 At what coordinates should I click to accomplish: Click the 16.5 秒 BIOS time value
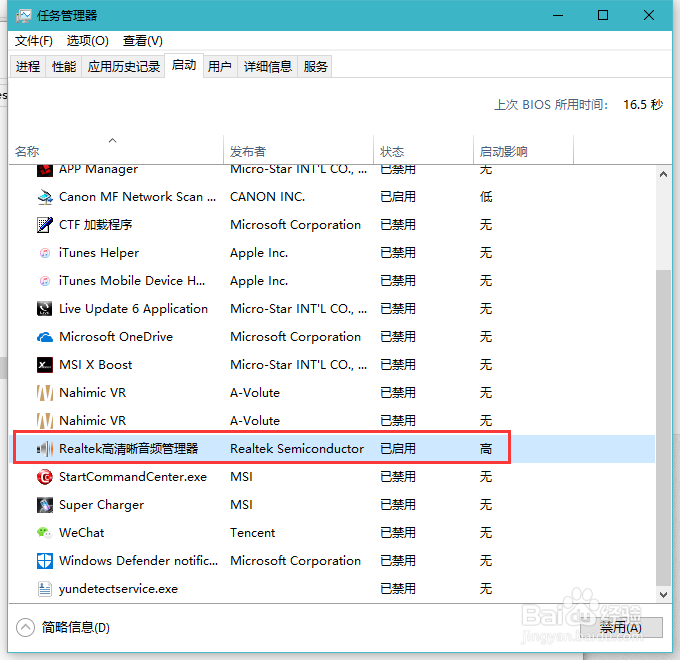643,105
